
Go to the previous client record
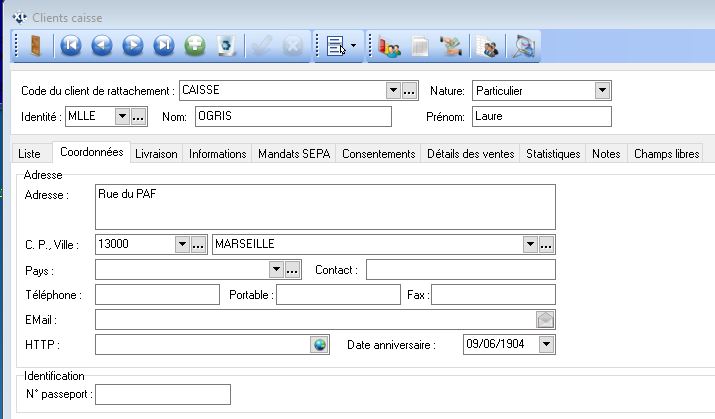pyautogui.click(x=102, y=46)
